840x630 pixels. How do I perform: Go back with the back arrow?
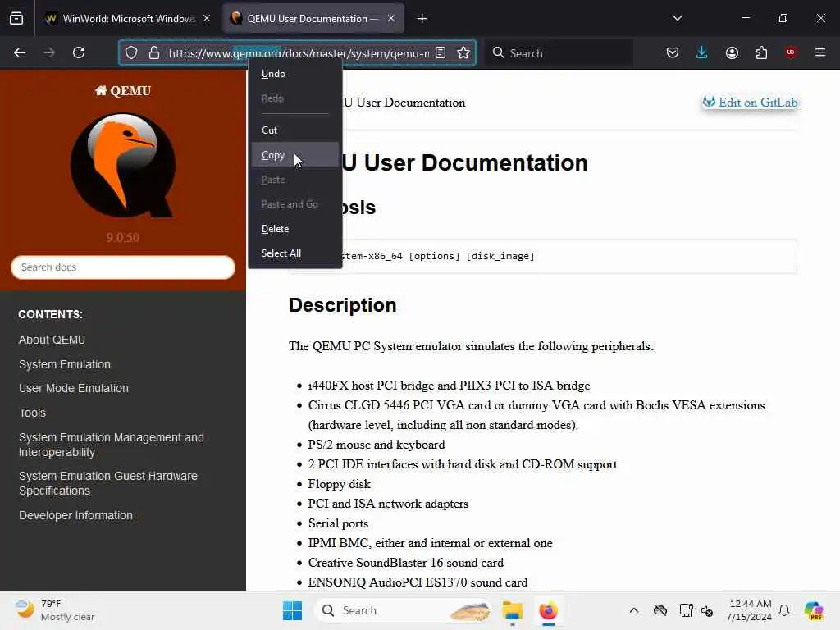click(20, 52)
